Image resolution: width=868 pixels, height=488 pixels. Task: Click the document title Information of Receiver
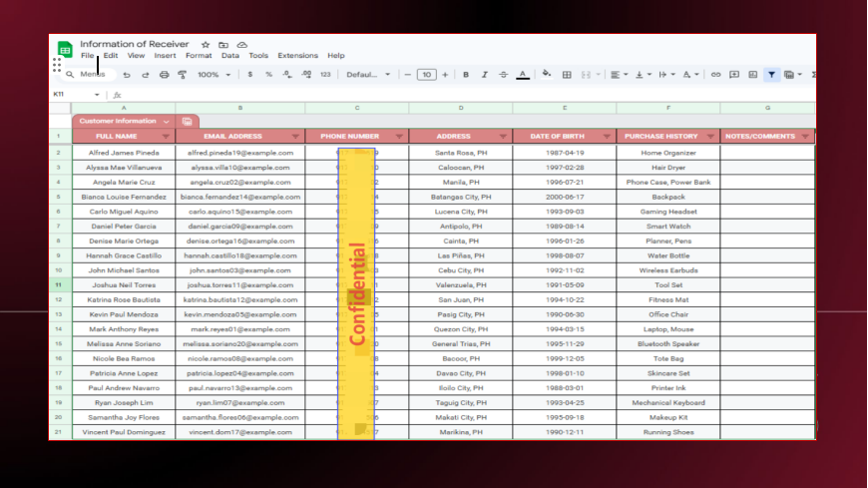(x=135, y=44)
